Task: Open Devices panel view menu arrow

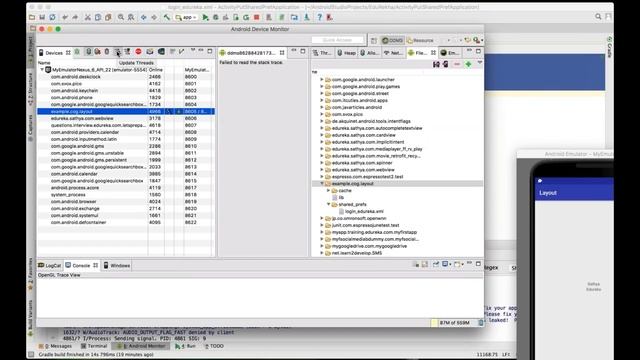Action: pyautogui.click(x=193, y=51)
